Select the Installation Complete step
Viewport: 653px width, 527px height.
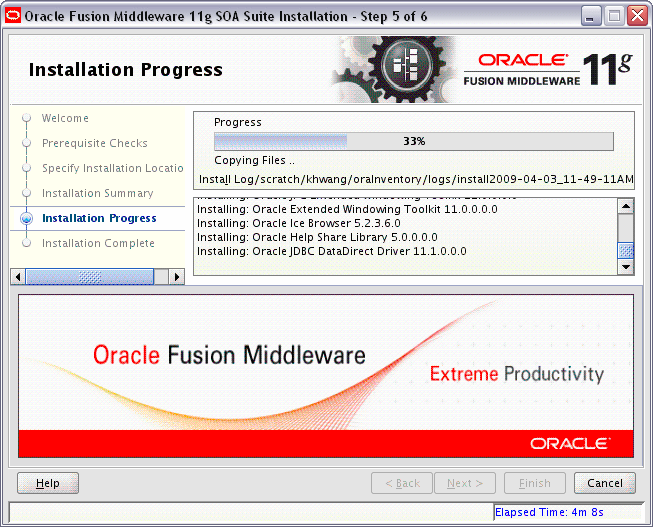click(x=98, y=243)
